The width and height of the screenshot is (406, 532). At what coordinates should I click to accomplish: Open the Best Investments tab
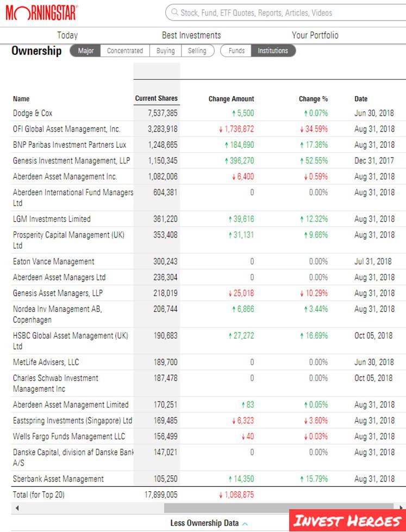click(x=191, y=35)
